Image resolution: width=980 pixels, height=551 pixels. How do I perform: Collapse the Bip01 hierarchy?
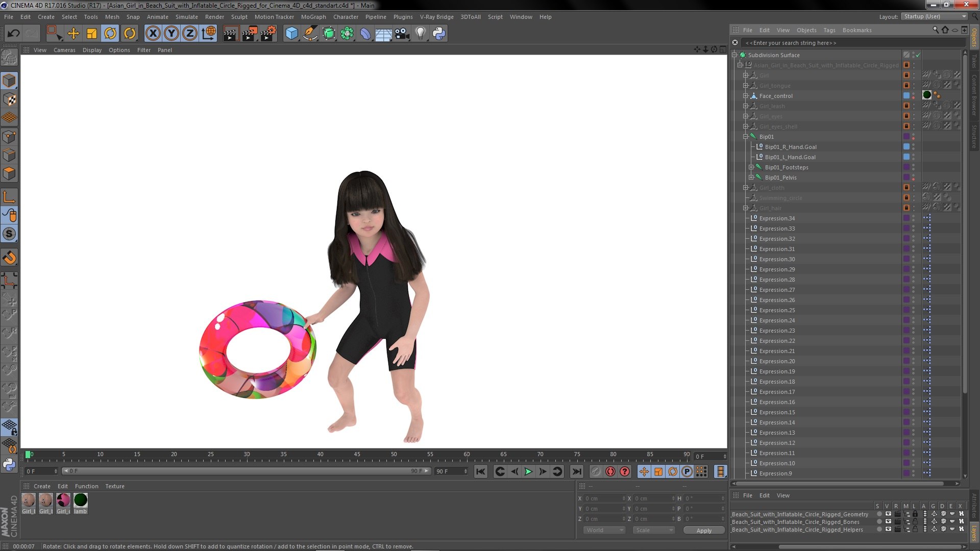pyautogui.click(x=746, y=137)
